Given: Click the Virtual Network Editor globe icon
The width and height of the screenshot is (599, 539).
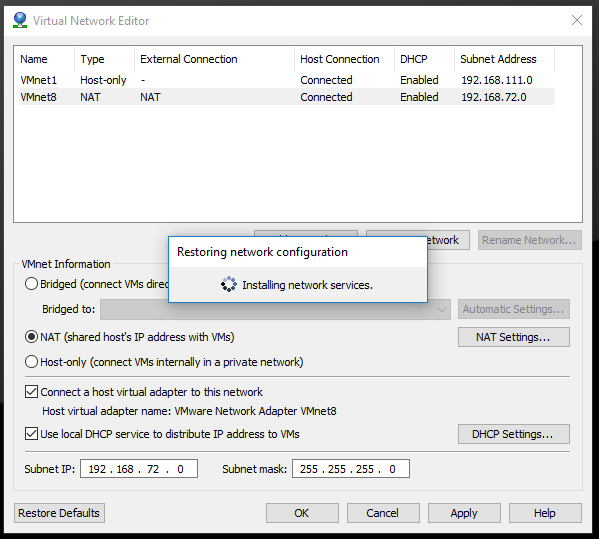Looking at the screenshot, I should pos(20,20).
